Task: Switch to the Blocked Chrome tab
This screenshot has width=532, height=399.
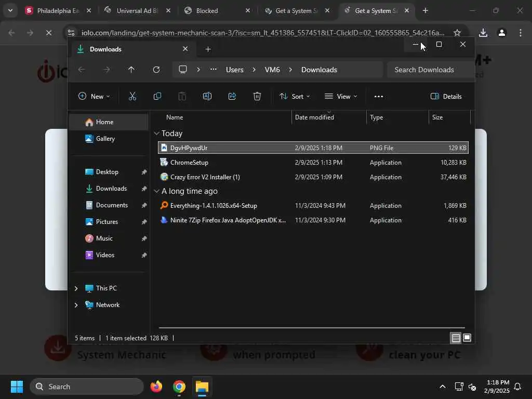Action: (217, 10)
